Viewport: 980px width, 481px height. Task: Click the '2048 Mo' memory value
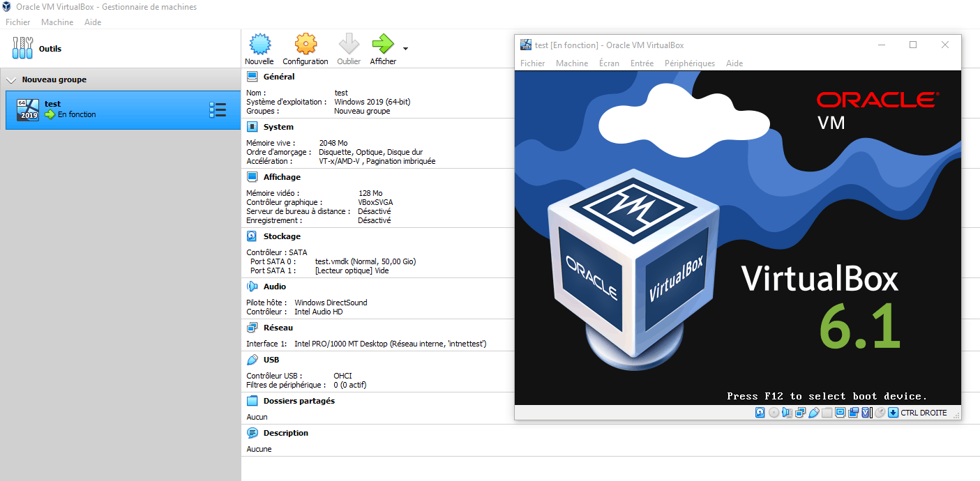(x=333, y=143)
